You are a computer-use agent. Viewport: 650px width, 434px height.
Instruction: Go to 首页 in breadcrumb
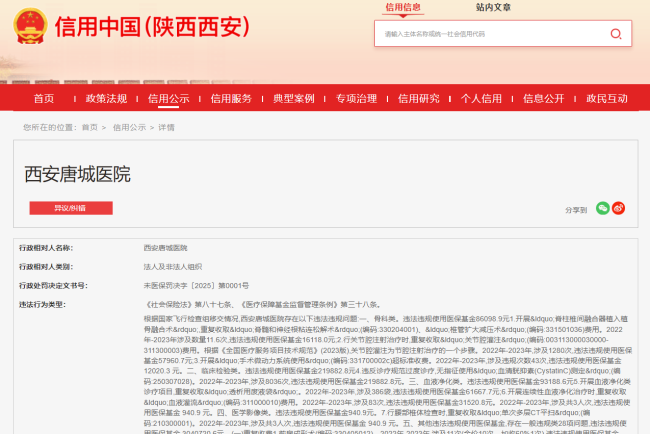click(x=90, y=128)
